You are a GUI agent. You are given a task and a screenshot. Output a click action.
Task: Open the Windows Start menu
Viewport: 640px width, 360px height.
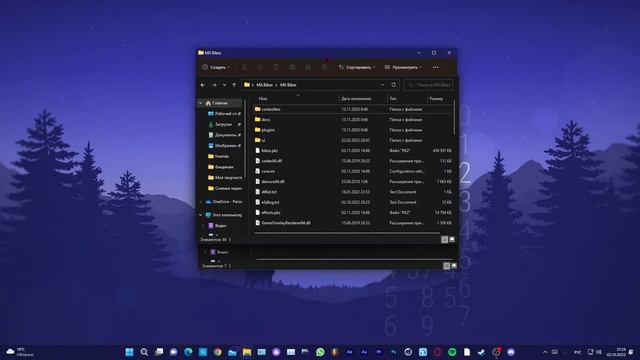click(129, 352)
